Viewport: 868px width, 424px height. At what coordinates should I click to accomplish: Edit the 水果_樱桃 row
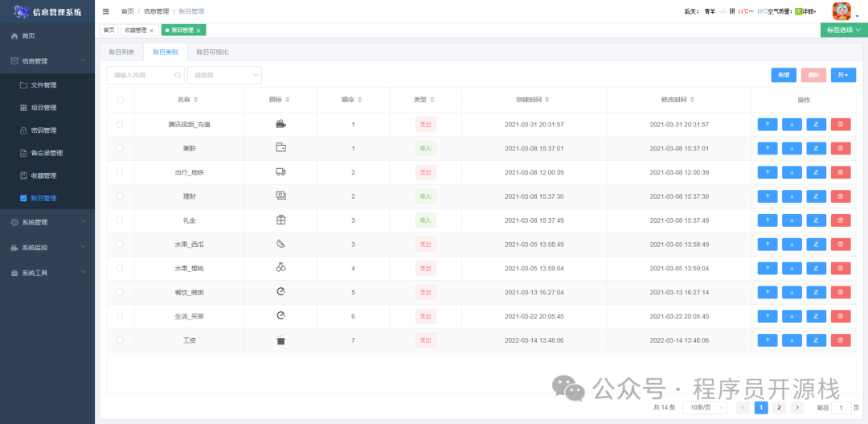816,268
